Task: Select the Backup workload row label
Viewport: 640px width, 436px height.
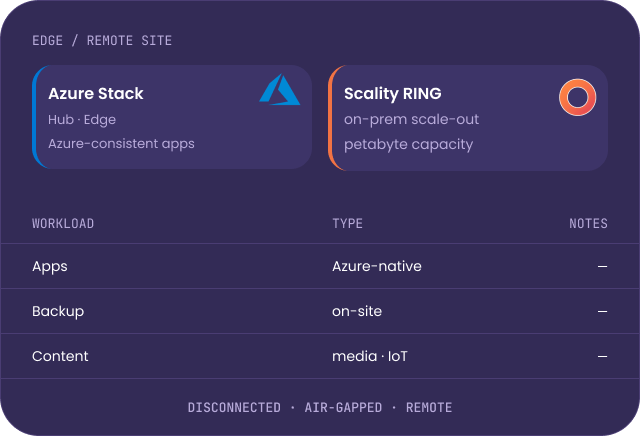Action: pos(58,311)
